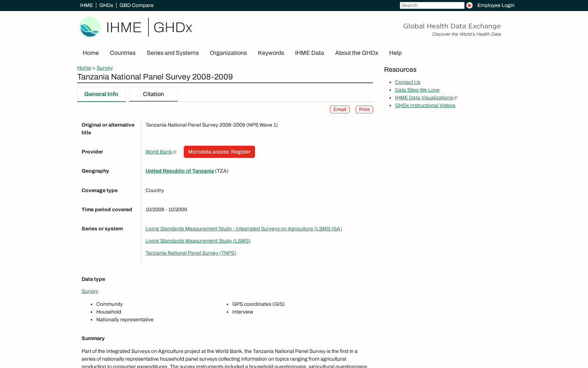Image resolution: width=588 pixels, height=368 pixels.
Task: Open Tanzania National Panel Survey (TNPS) link
Action: (191, 253)
